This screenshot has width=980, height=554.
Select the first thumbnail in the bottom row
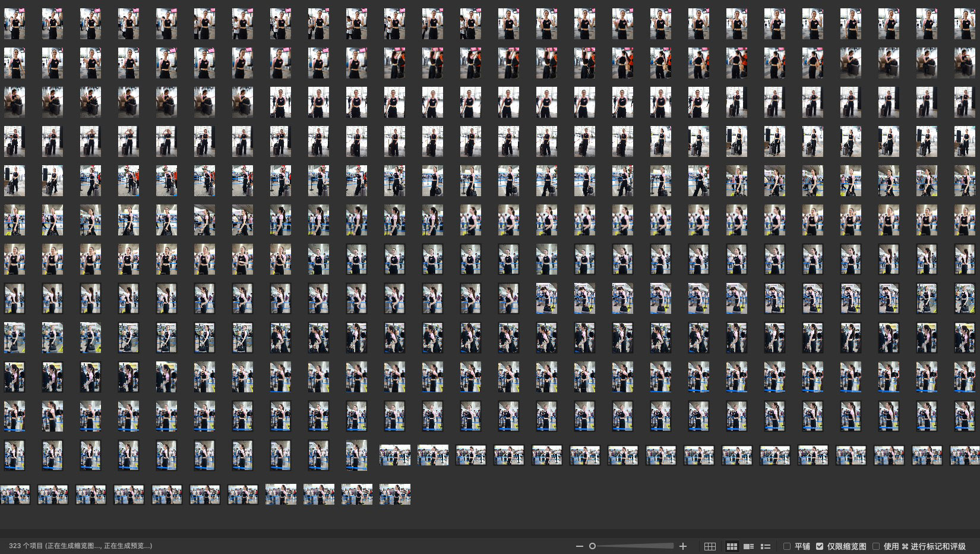tap(15, 495)
